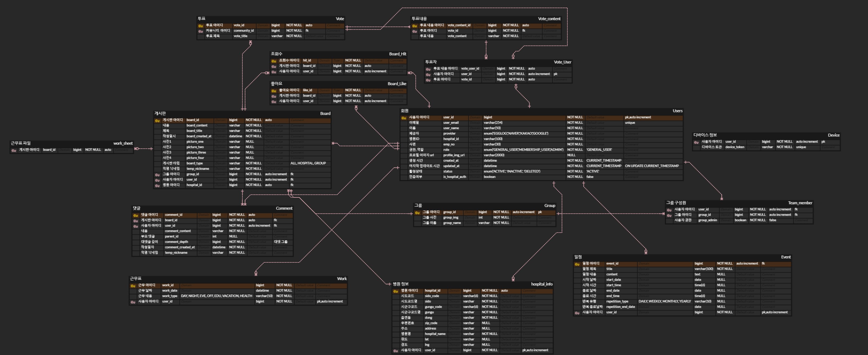Click the board_created_at field in the Board table
This screenshot has width=868, height=355.
pyautogui.click(x=199, y=136)
